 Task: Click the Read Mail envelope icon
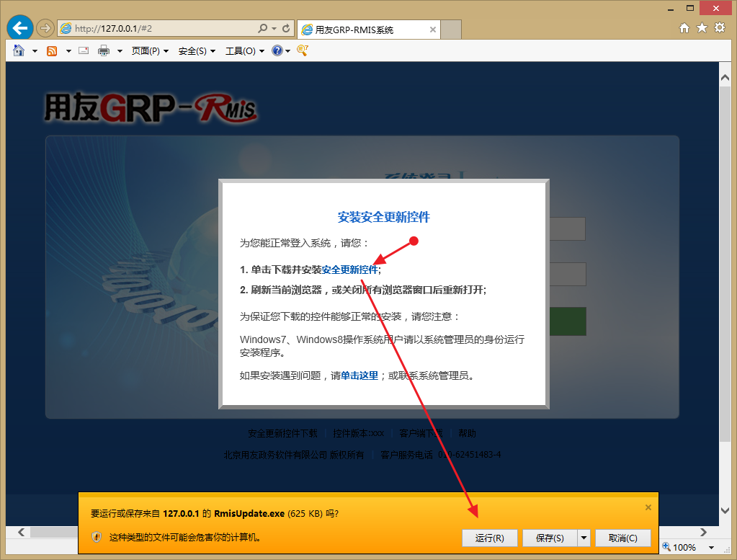pyautogui.click(x=84, y=50)
